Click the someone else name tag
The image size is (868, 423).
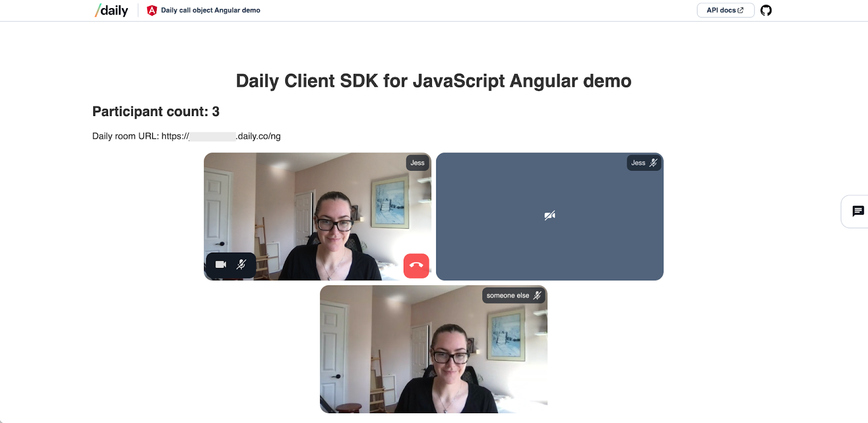(x=508, y=296)
